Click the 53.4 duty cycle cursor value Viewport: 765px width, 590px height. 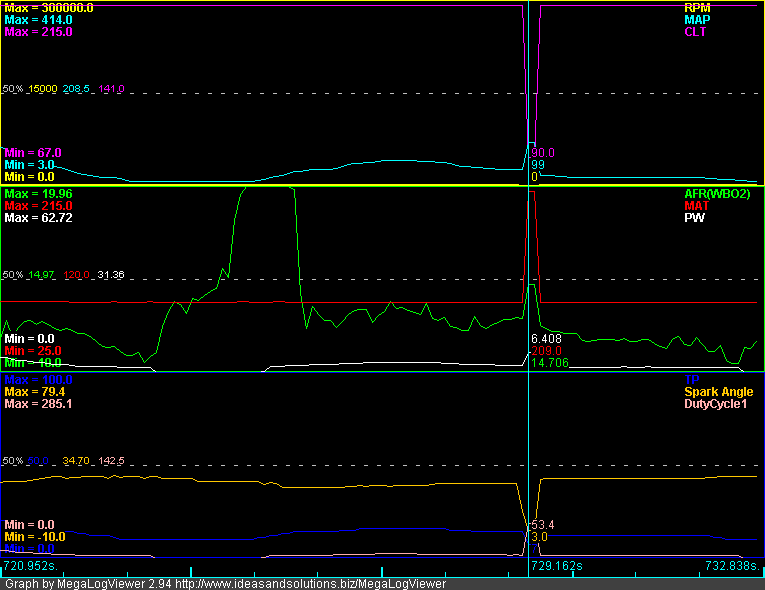pos(541,524)
